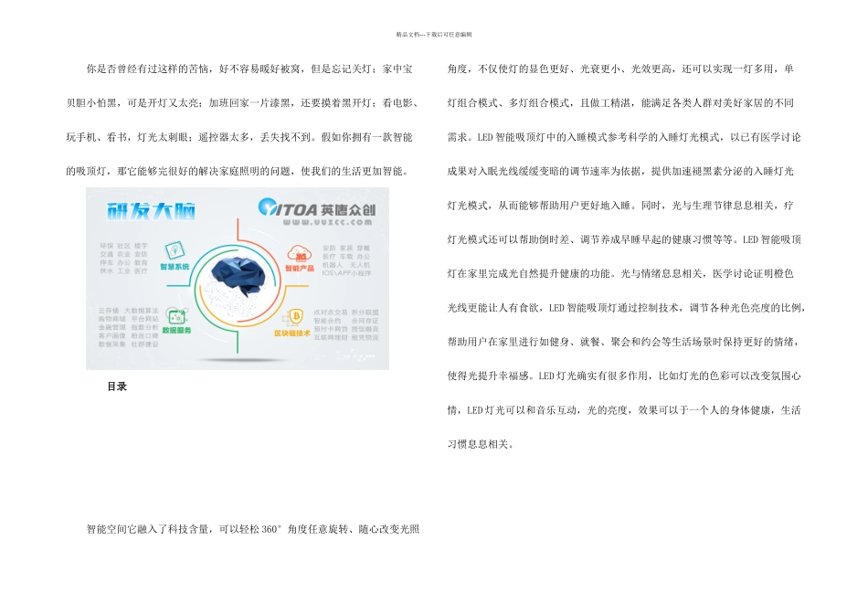Click the line starting 贝胆小怕黑
The width and height of the screenshot is (868, 614).
[x=242, y=103]
